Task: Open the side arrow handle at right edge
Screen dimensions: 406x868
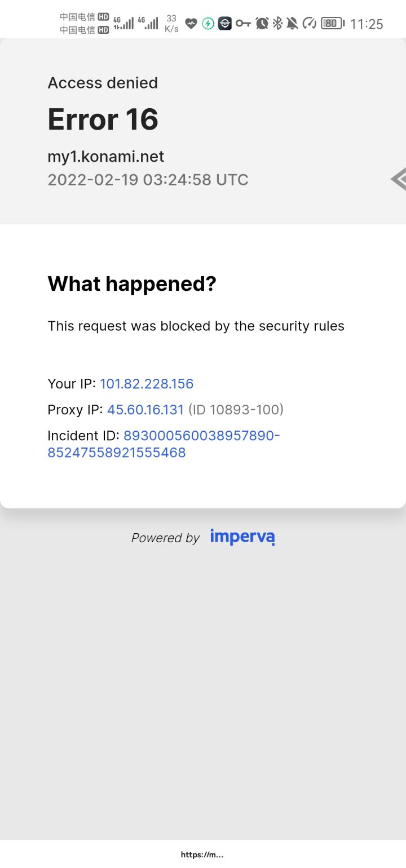Action: 399,179
